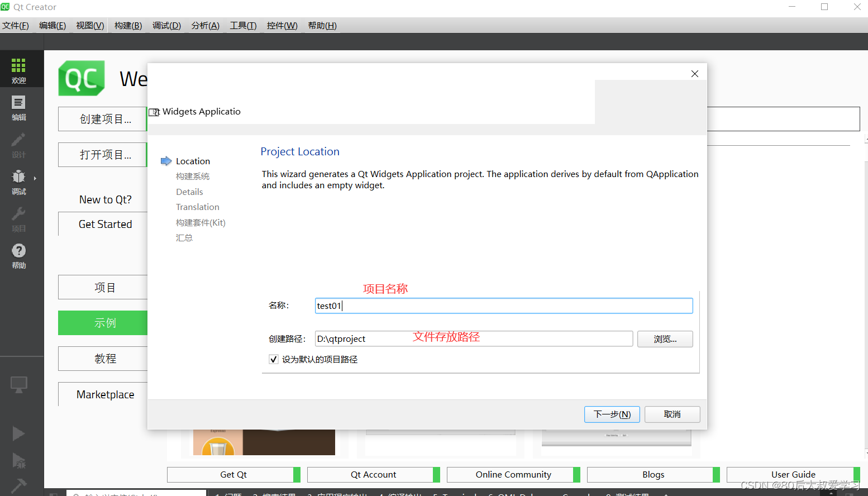Click the Build hammer icon

(18, 486)
